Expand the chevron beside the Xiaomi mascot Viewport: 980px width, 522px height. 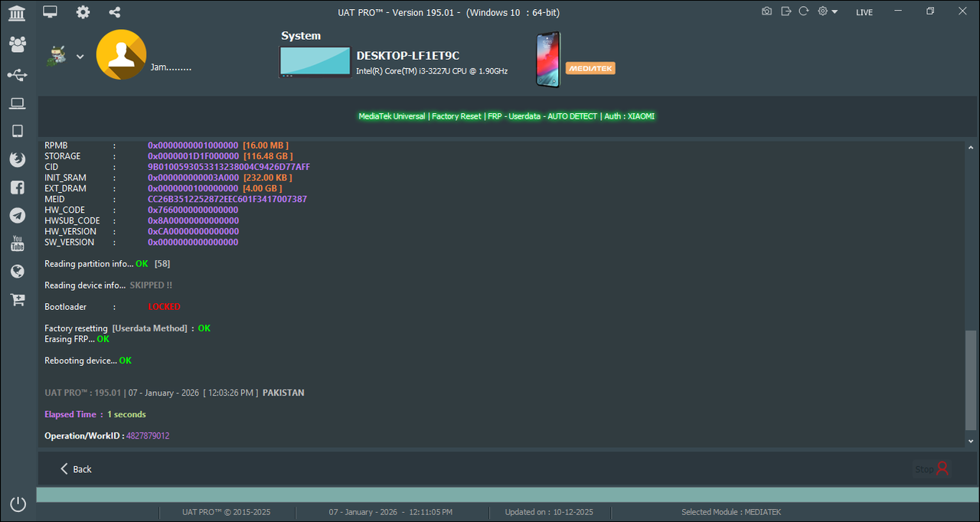[x=80, y=57]
